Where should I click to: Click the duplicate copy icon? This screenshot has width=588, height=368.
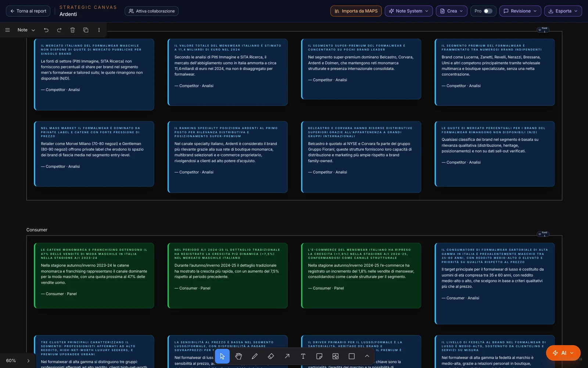point(86,30)
